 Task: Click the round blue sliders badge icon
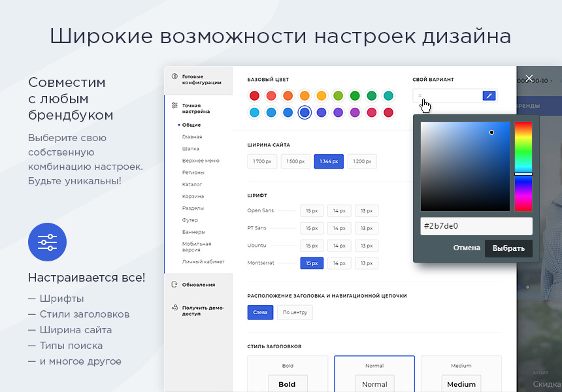(x=47, y=242)
